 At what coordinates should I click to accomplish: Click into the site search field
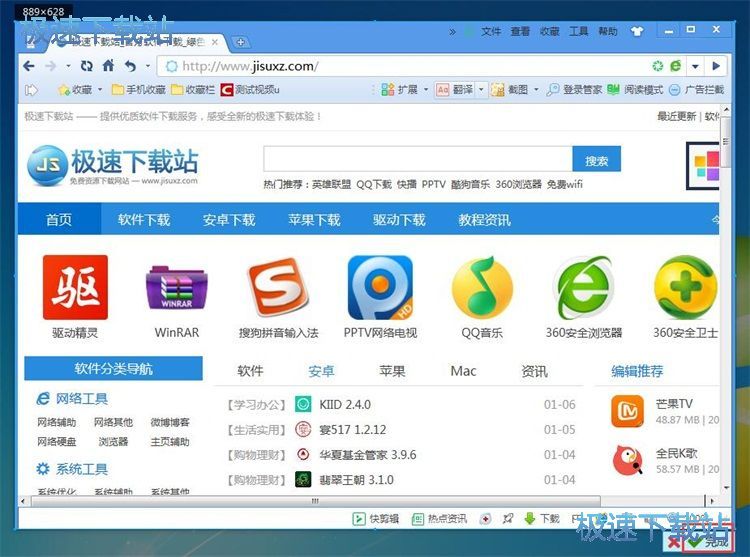tap(417, 160)
